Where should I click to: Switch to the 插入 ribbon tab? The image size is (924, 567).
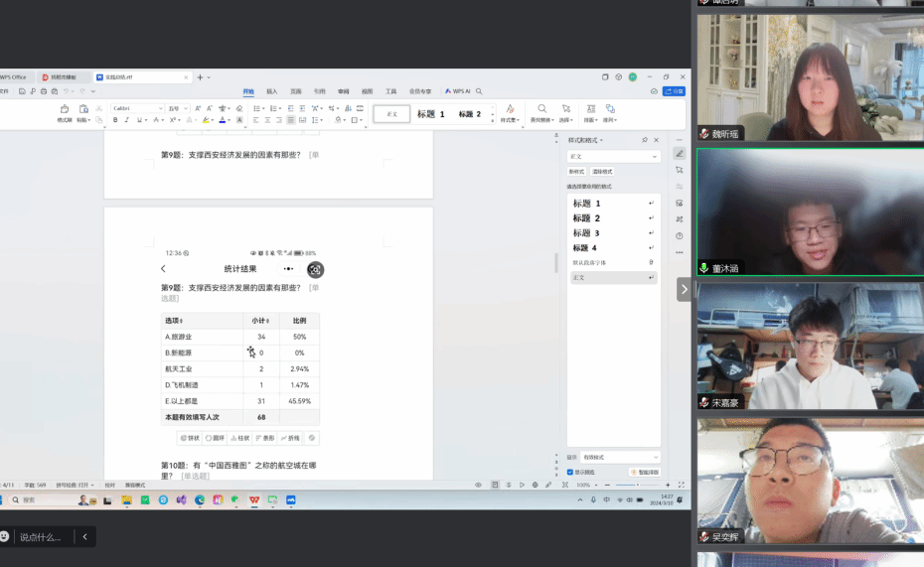click(272, 91)
